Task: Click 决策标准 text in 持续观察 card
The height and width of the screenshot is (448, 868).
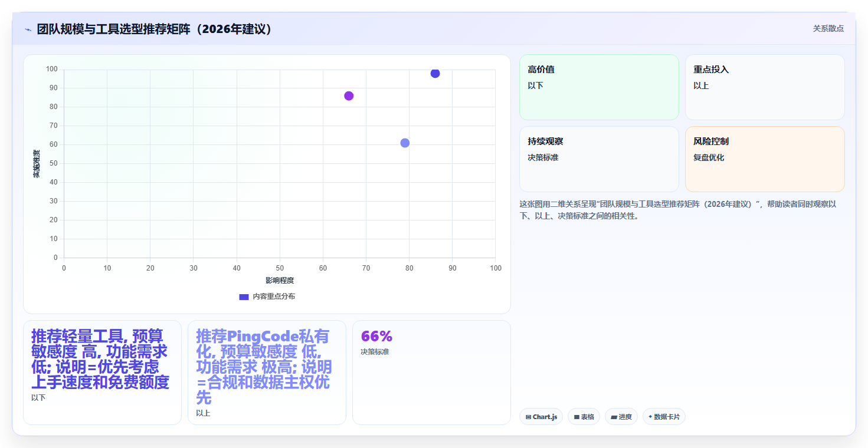Action: 543,158
